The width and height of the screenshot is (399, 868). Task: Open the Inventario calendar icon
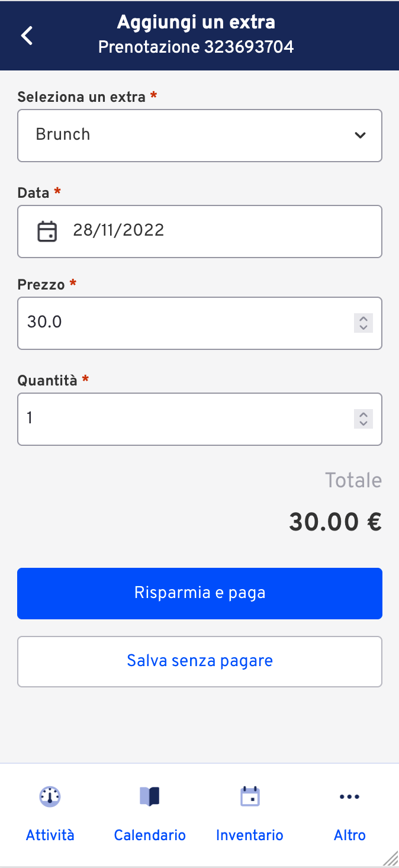point(250,796)
